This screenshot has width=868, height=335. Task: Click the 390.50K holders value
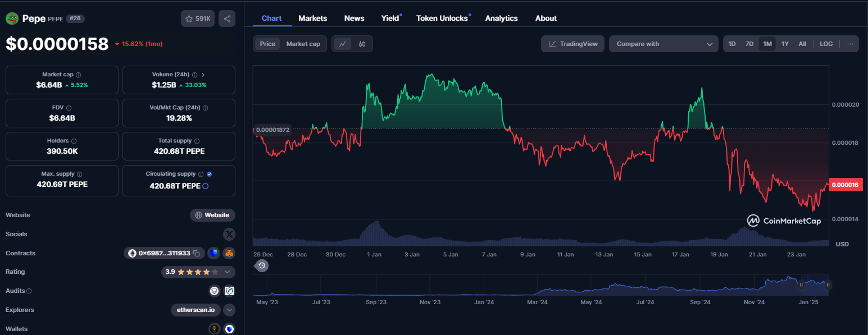coord(62,151)
